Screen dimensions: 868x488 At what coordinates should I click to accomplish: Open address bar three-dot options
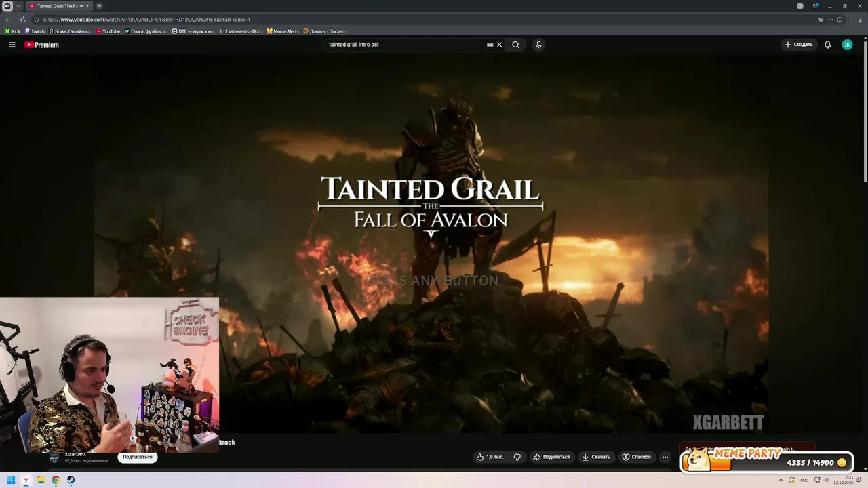[830, 20]
